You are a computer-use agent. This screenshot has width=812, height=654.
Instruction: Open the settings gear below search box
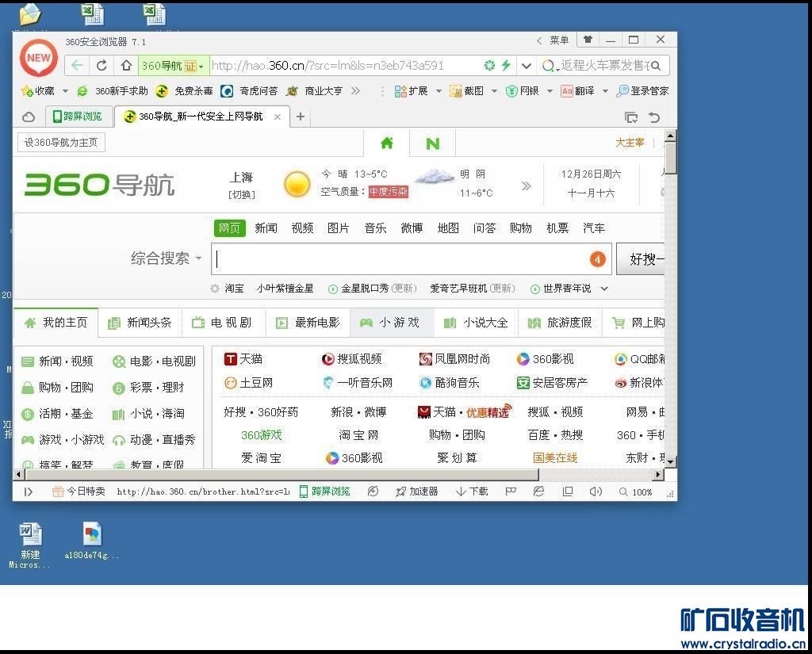(x=215, y=289)
